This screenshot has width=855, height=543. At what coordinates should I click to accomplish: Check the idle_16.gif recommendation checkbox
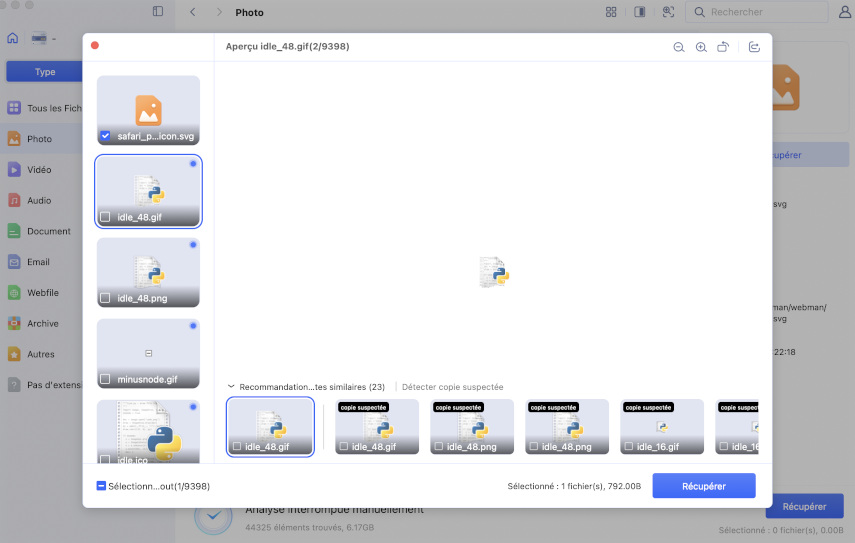click(x=629, y=447)
